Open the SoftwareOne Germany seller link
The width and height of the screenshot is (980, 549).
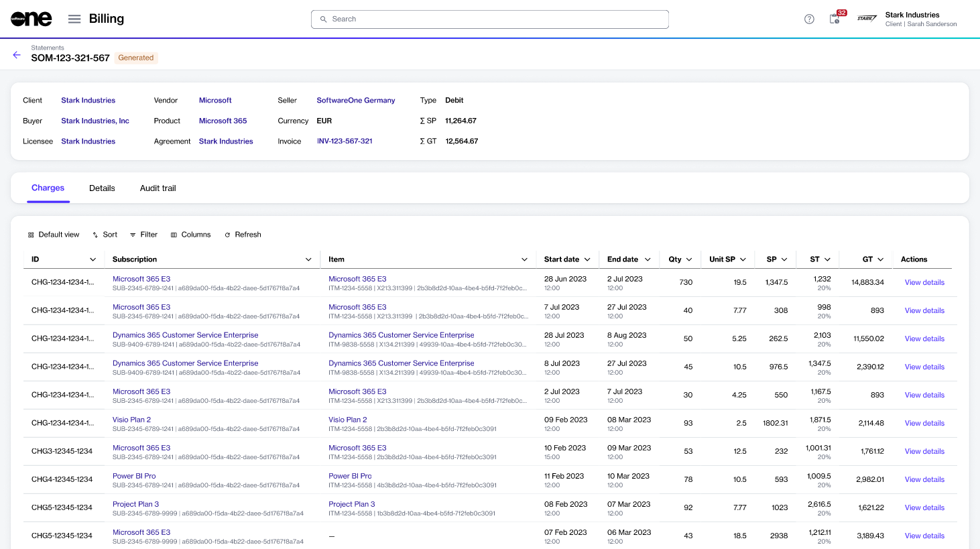pyautogui.click(x=355, y=101)
